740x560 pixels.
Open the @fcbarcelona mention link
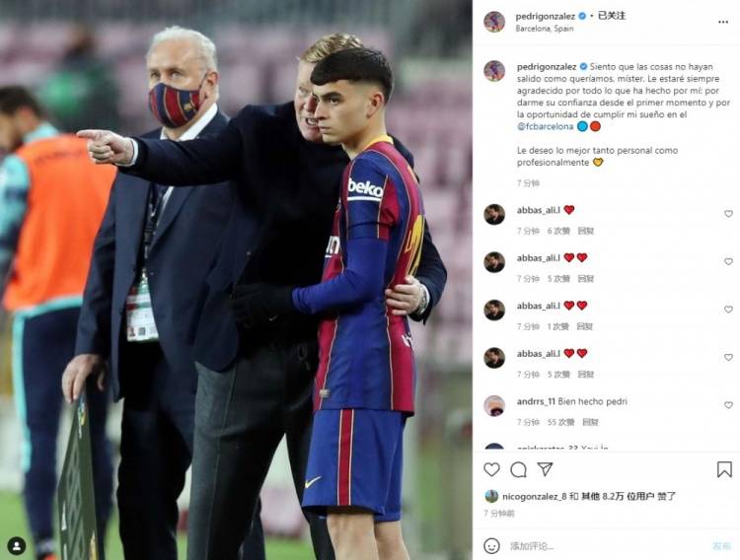(x=545, y=126)
